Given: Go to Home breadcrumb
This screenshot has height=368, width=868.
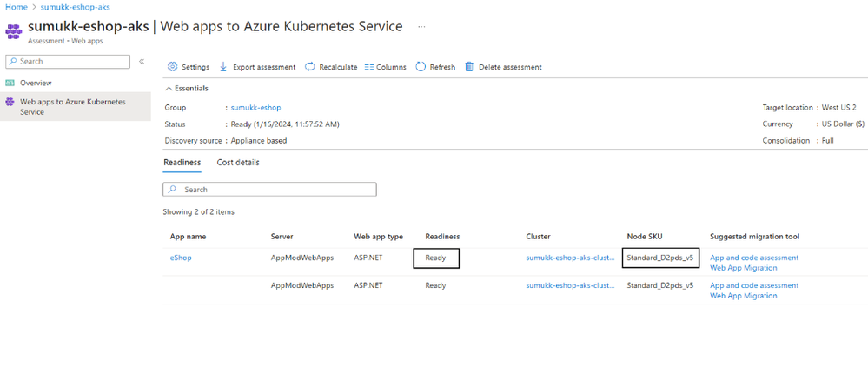Looking at the screenshot, I should 16,7.
